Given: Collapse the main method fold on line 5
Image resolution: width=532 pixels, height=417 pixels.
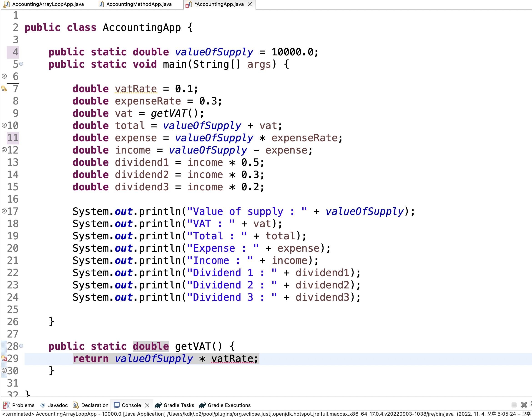Looking at the screenshot, I should [21, 64].
